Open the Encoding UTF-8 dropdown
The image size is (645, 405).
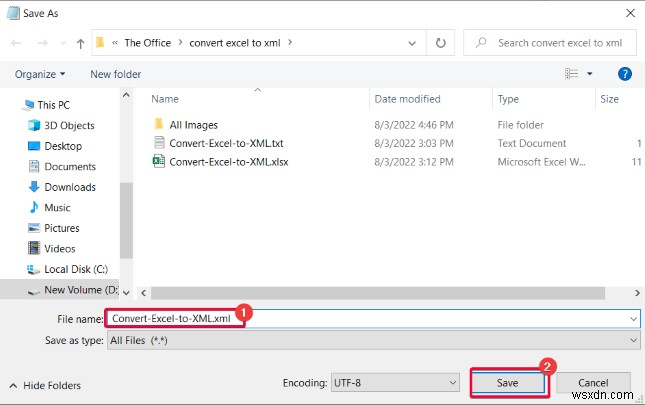click(395, 383)
